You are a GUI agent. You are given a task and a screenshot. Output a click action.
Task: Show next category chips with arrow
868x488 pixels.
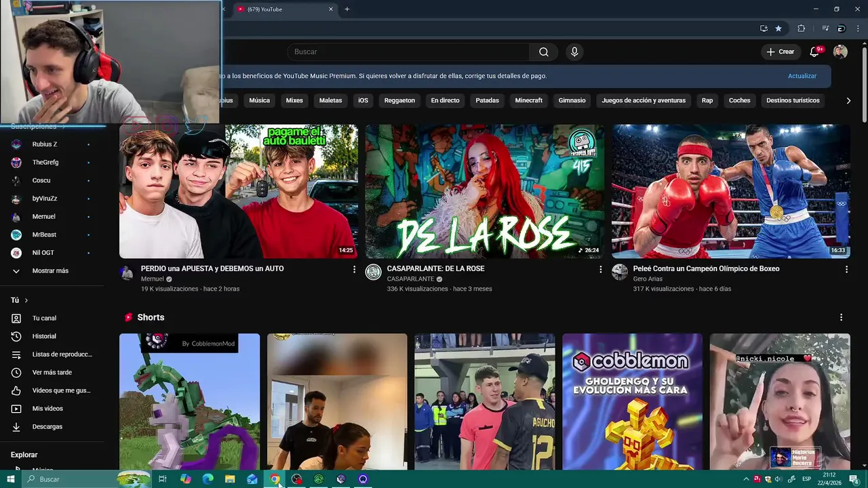point(848,100)
